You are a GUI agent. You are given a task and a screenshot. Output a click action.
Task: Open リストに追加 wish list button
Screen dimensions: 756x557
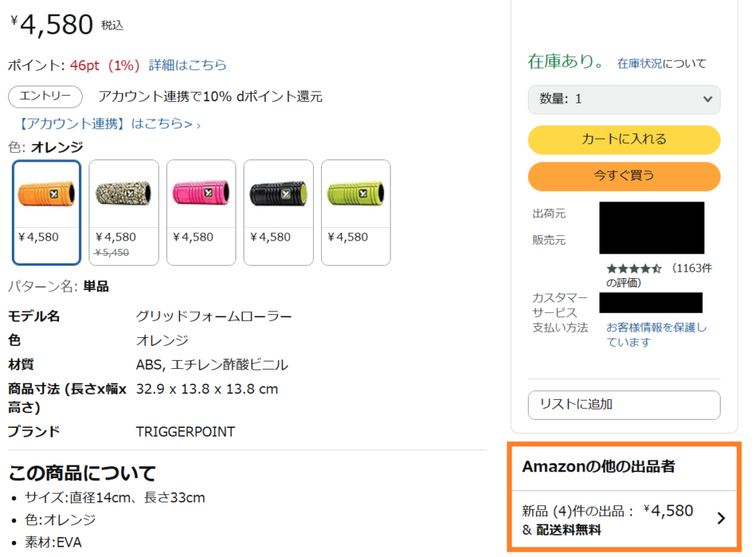click(x=624, y=405)
